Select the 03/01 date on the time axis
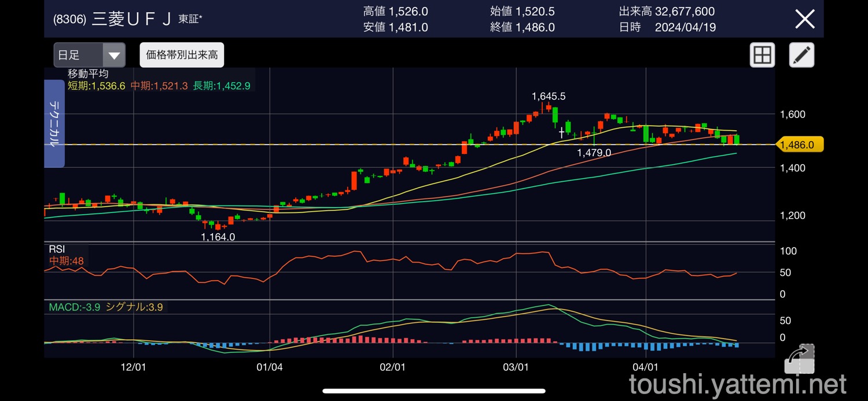Screen dimensions: 868x401 516,367
